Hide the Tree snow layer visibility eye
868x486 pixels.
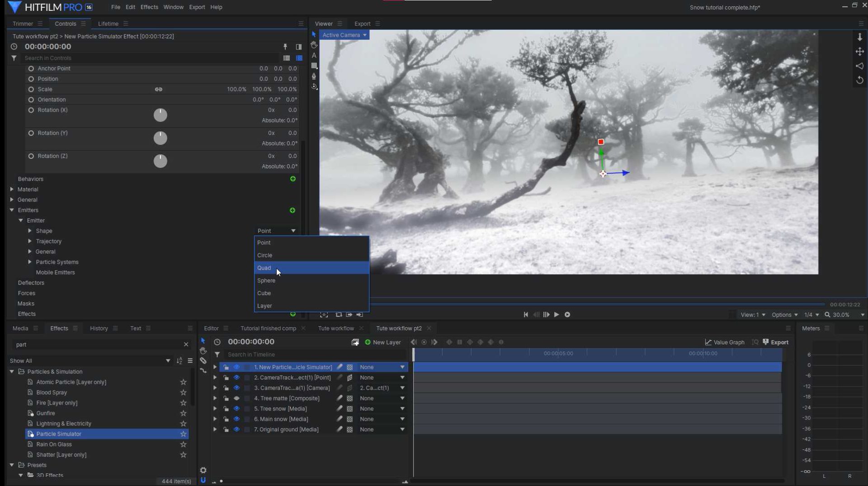coord(236,409)
